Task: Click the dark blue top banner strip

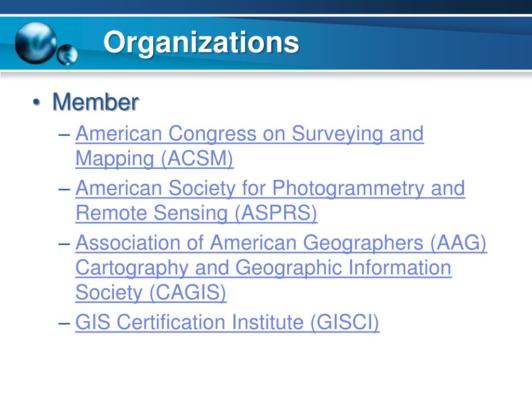Action: point(266,7)
